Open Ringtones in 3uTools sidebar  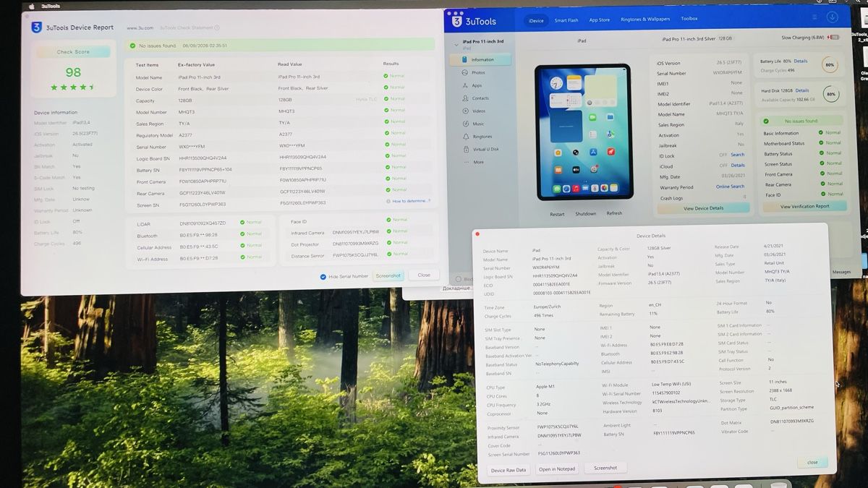pyautogui.click(x=481, y=136)
